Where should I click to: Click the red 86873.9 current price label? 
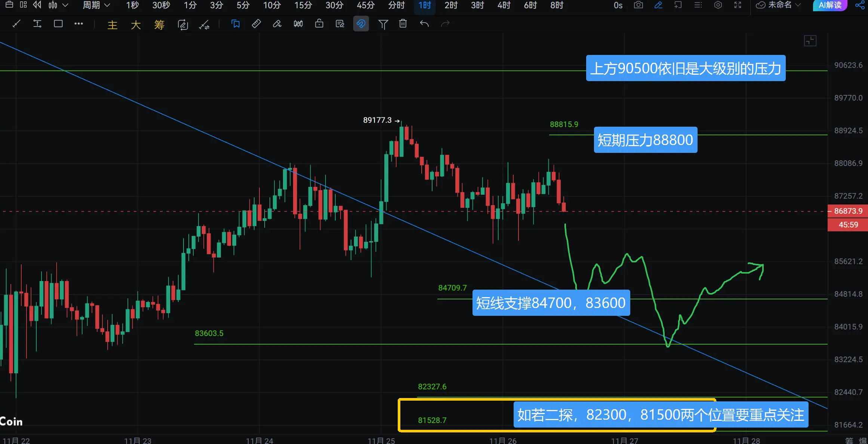tap(848, 211)
